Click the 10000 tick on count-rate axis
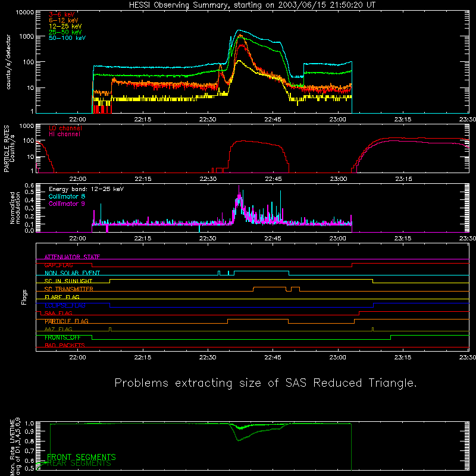The height and width of the screenshot is (476, 476). [x=25, y=12]
